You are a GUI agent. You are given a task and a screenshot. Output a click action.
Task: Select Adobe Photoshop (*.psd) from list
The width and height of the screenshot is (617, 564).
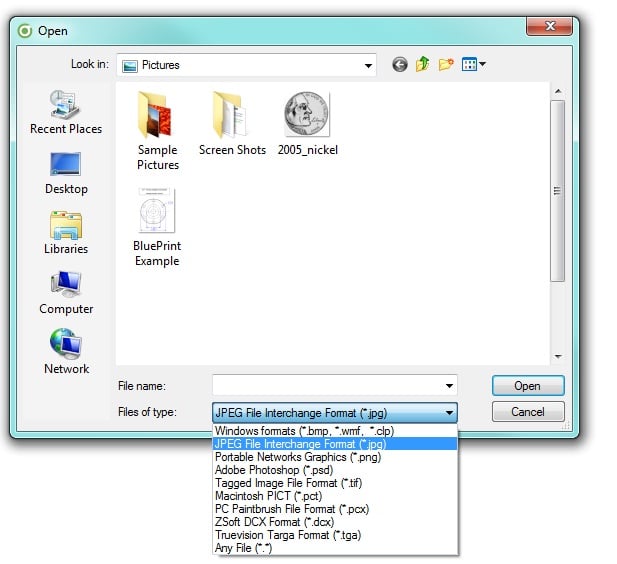tap(272, 470)
